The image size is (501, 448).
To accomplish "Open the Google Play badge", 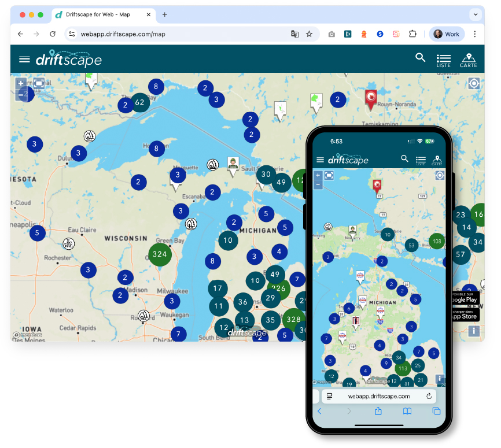I will pos(466,298).
